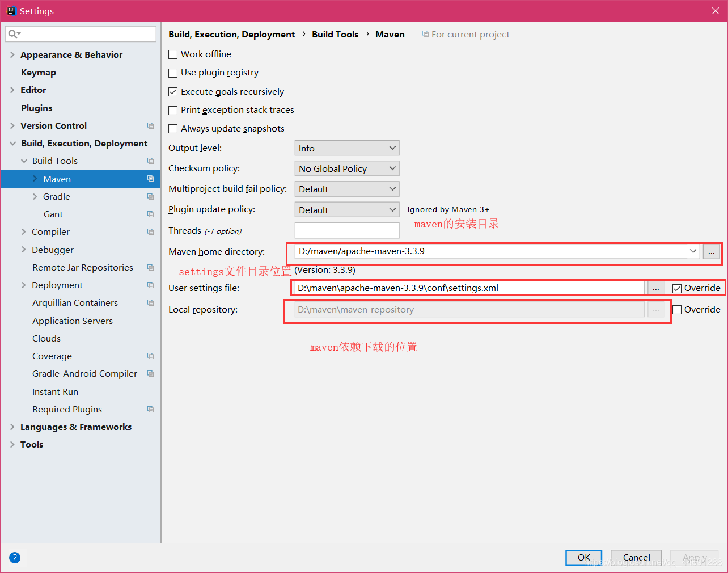Image resolution: width=728 pixels, height=573 pixels.
Task: Enable Print exception stack traces
Action: [173, 111]
